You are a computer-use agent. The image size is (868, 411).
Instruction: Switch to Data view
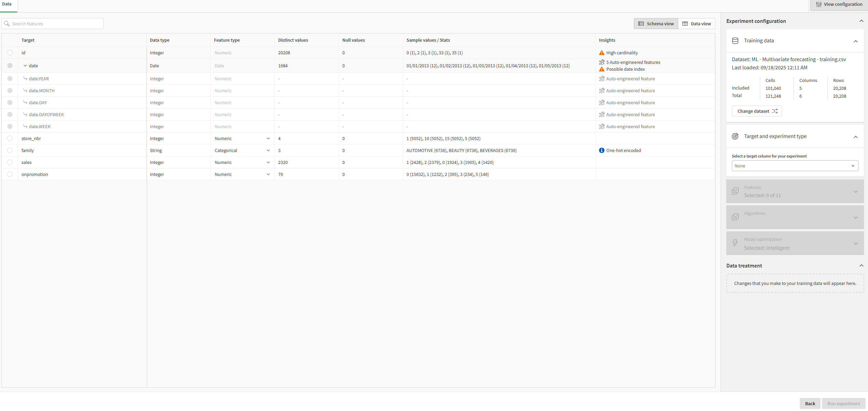696,24
